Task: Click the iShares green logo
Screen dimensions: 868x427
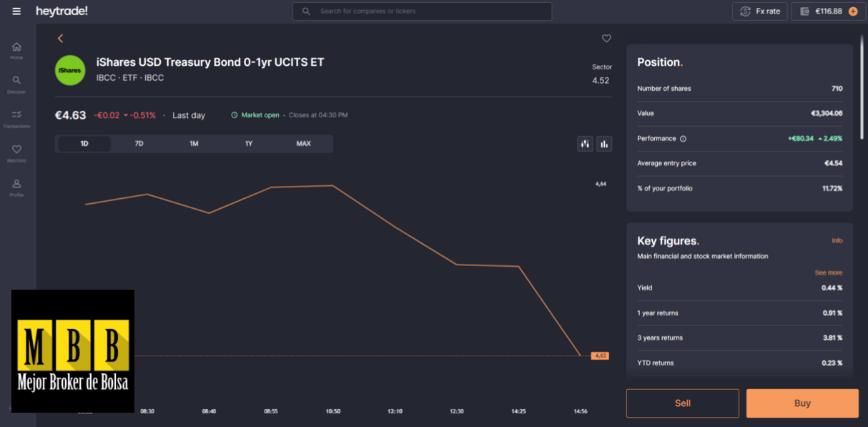Action: (x=70, y=70)
